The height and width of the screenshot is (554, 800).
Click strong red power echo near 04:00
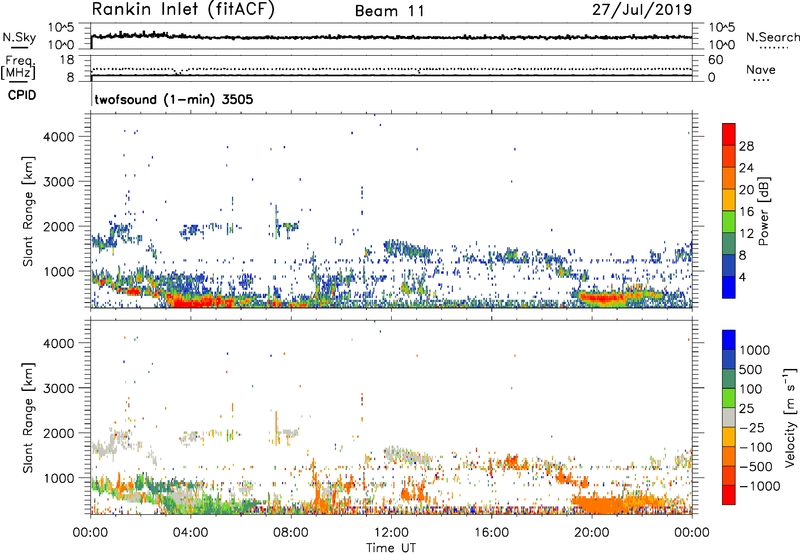point(196,302)
